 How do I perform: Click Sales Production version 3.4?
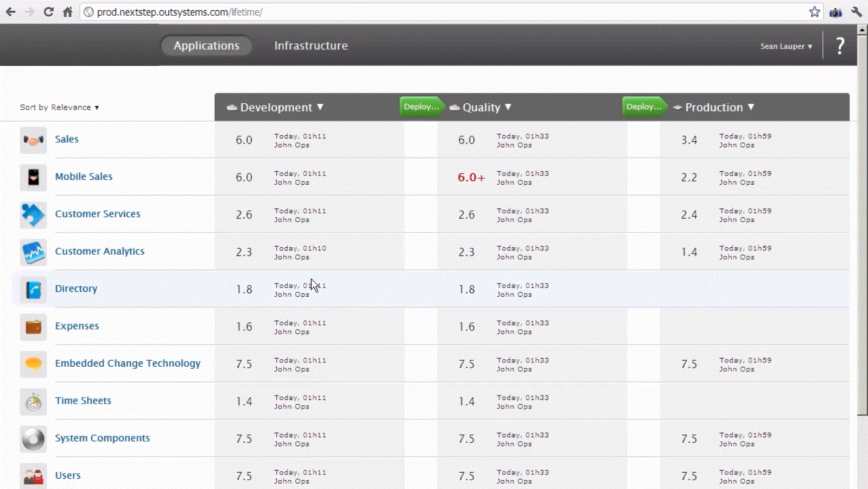(x=689, y=140)
